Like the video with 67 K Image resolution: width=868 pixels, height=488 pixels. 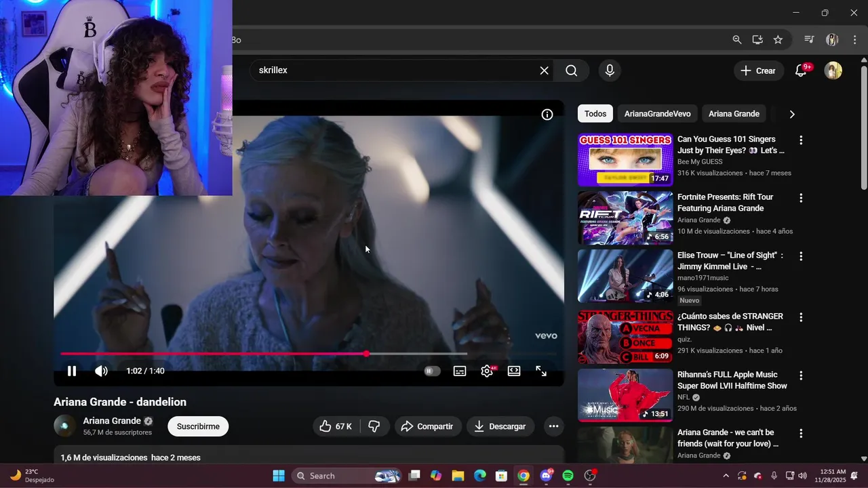[x=336, y=426]
